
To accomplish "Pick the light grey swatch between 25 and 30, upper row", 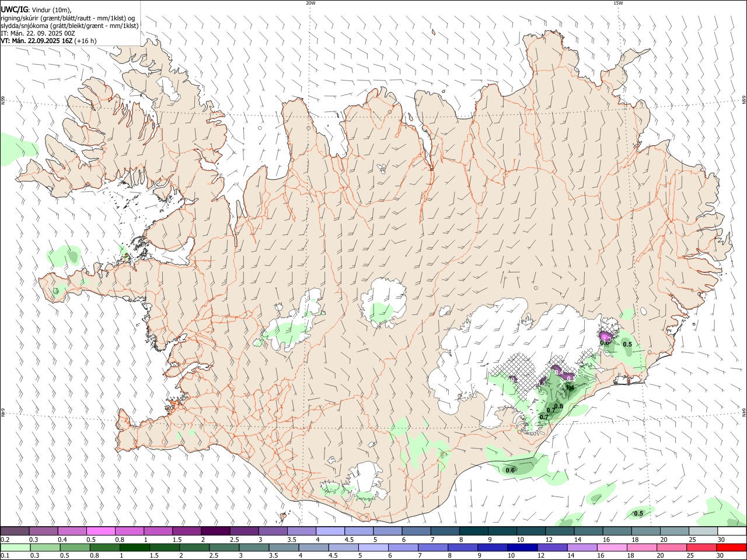I will [x=704, y=531].
